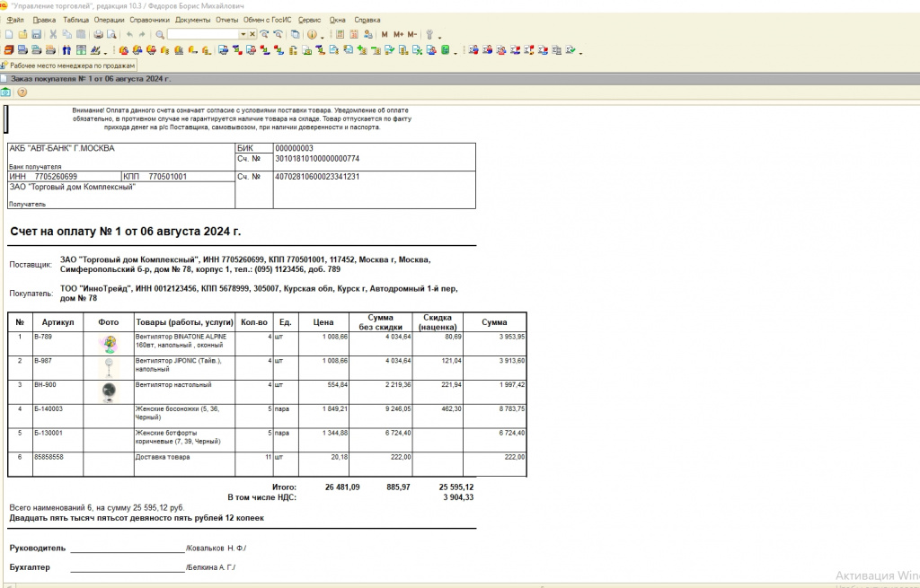Click the Print icon in toolbar

click(x=99, y=34)
